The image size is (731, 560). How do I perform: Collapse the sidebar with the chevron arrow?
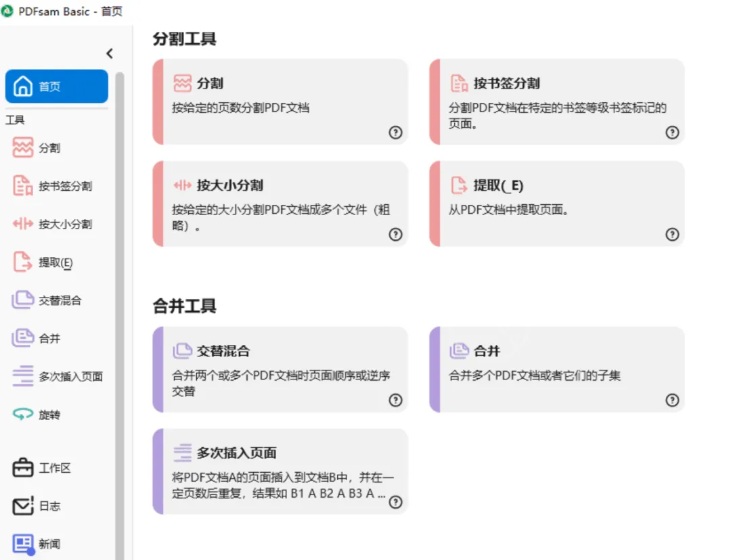[110, 53]
